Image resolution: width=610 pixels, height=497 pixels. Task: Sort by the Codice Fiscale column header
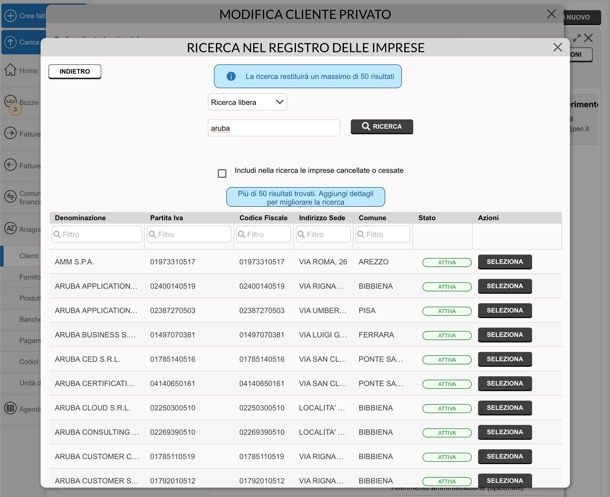[263, 218]
